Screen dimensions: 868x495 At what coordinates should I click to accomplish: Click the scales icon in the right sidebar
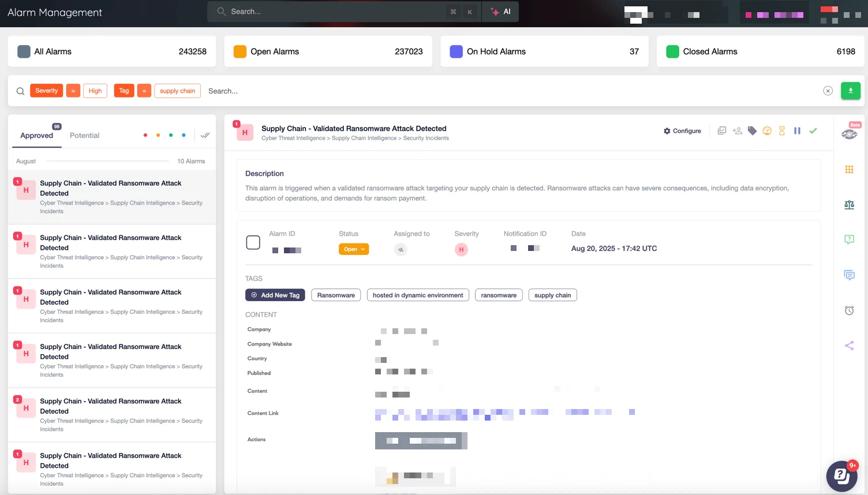[x=849, y=204]
